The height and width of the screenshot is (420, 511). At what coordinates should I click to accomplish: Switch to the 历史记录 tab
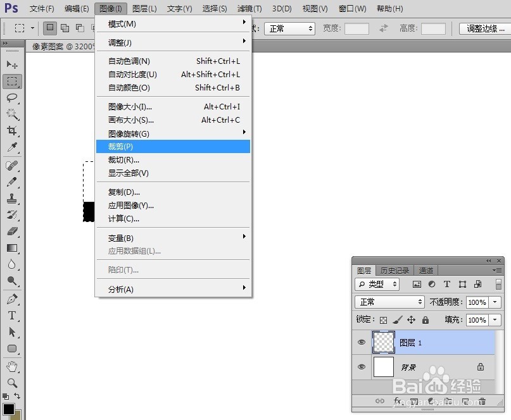394,271
